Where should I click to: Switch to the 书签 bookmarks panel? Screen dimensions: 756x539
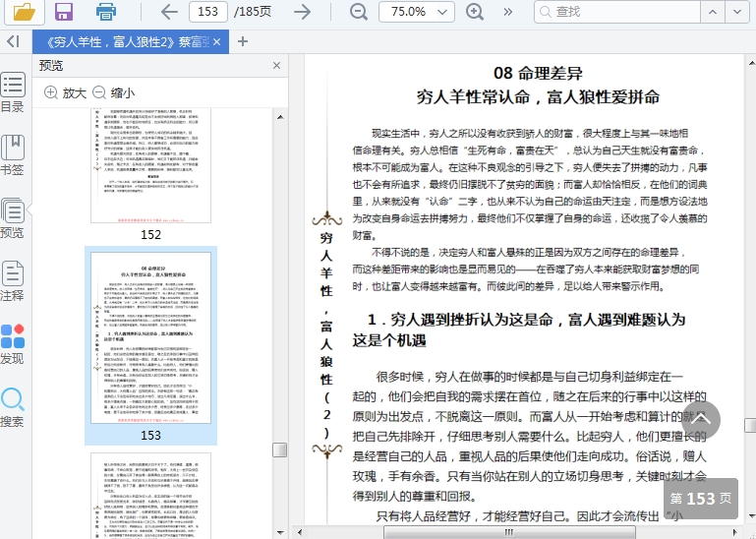[13, 155]
